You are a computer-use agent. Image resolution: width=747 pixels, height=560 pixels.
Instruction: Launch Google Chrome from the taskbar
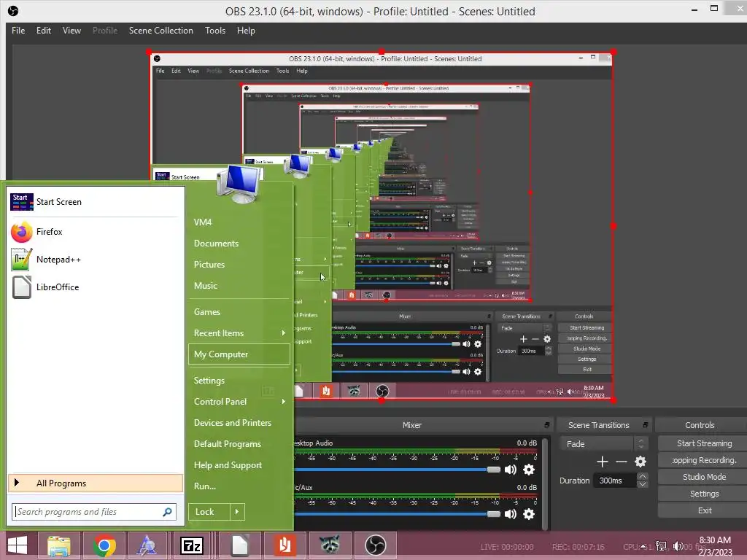click(x=104, y=545)
